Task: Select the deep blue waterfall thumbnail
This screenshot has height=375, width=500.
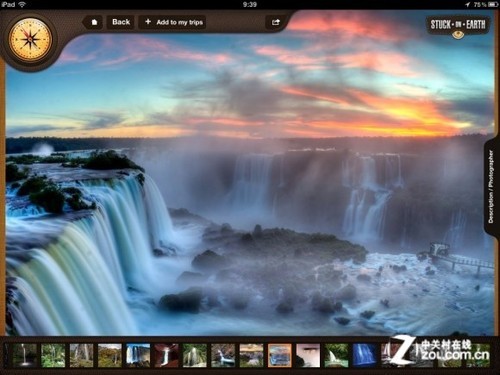Action: point(365,356)
